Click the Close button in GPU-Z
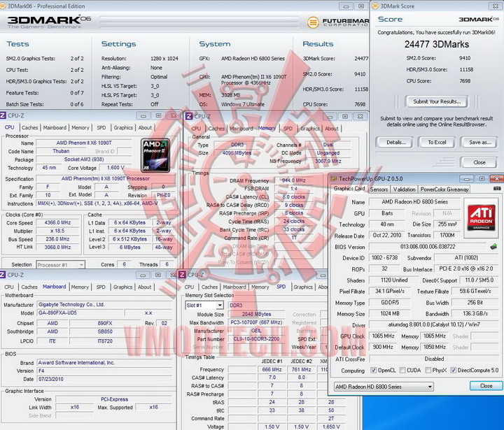This screenshot has height=430, width=504. [486, 386]
